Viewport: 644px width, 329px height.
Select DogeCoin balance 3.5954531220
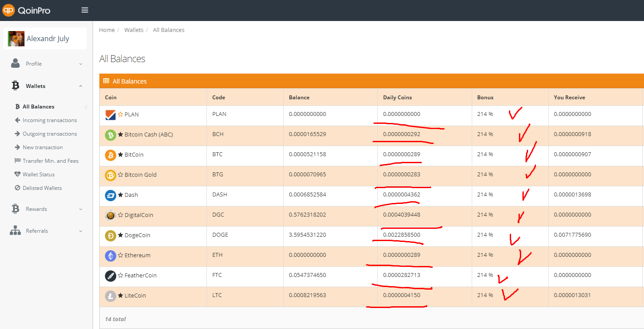pyautogui.click(x=307, y=235)
